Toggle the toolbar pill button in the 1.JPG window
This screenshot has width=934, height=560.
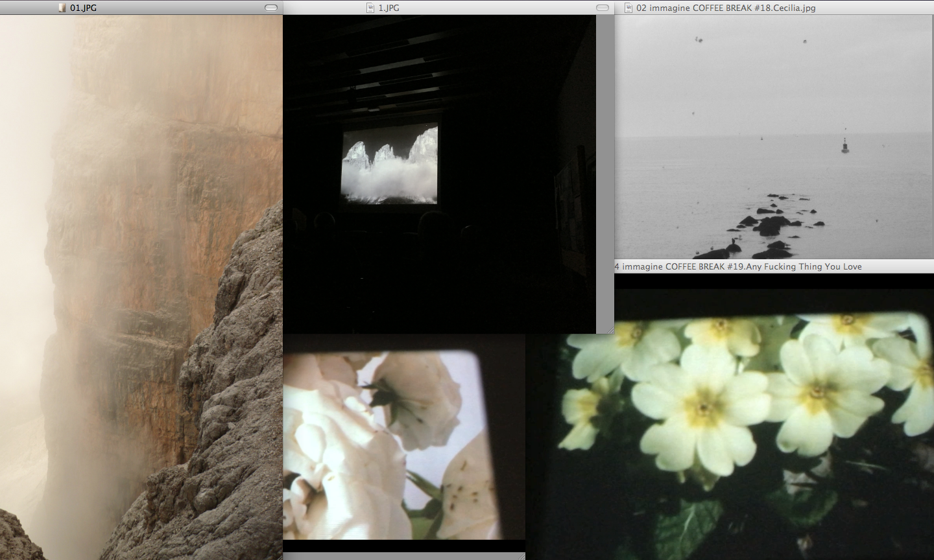[603, 8]
